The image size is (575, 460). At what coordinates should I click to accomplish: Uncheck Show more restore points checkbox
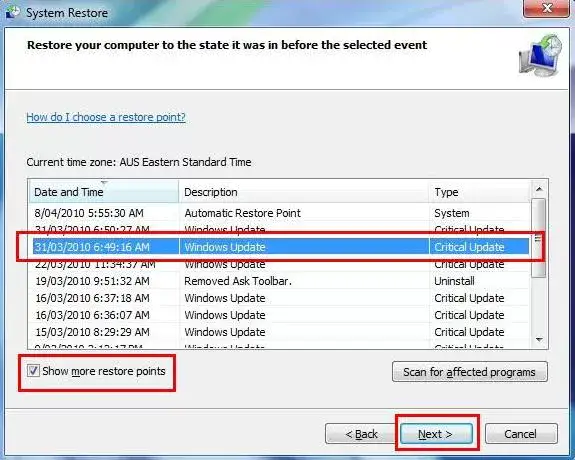33,371
